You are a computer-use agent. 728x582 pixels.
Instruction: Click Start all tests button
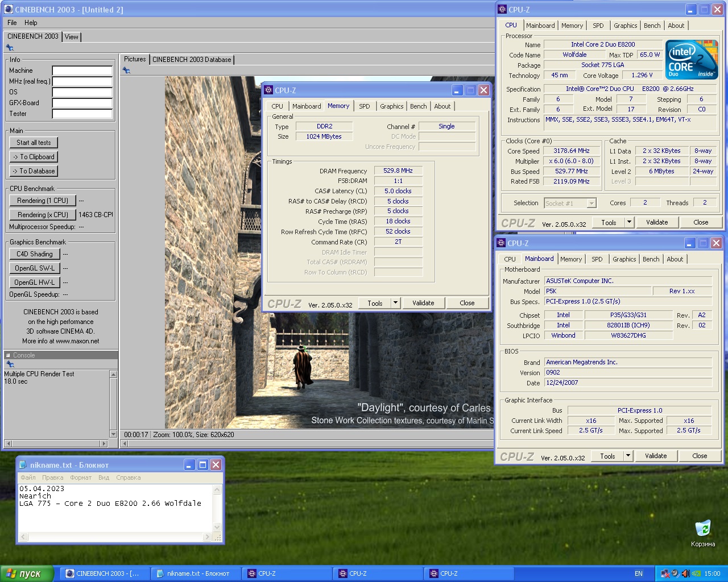34,143
